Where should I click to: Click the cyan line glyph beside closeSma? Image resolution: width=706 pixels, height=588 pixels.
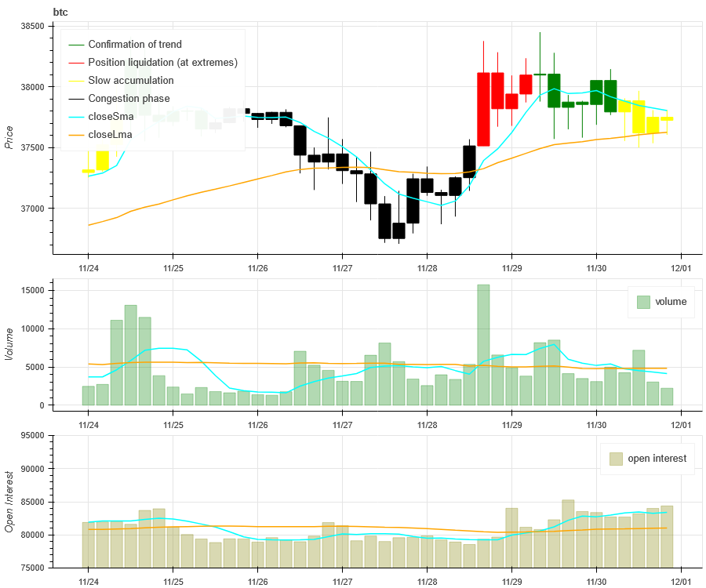(x=76, y=117)
